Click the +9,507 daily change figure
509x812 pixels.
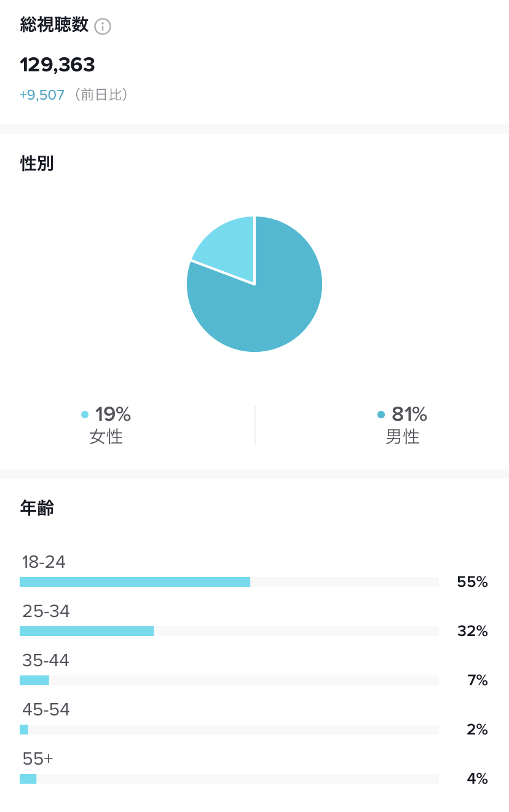pos(42,95)
